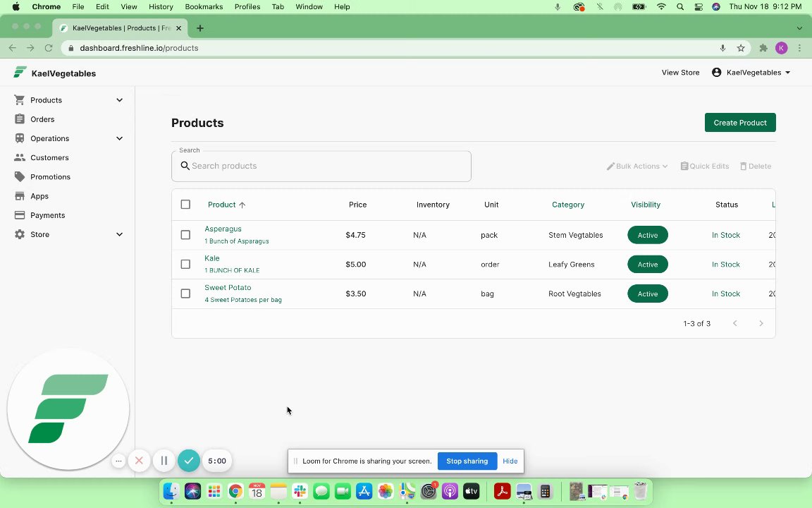Open Chrome tab search chevron
Screen dimensions: 812x508
(x=799, y=28)
